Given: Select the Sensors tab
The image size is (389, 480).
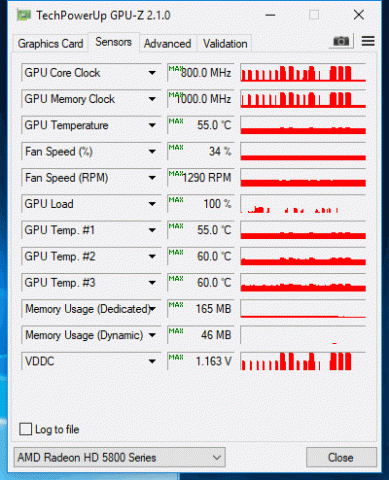Looking at the screenshot, I should [x=113, y=42].
